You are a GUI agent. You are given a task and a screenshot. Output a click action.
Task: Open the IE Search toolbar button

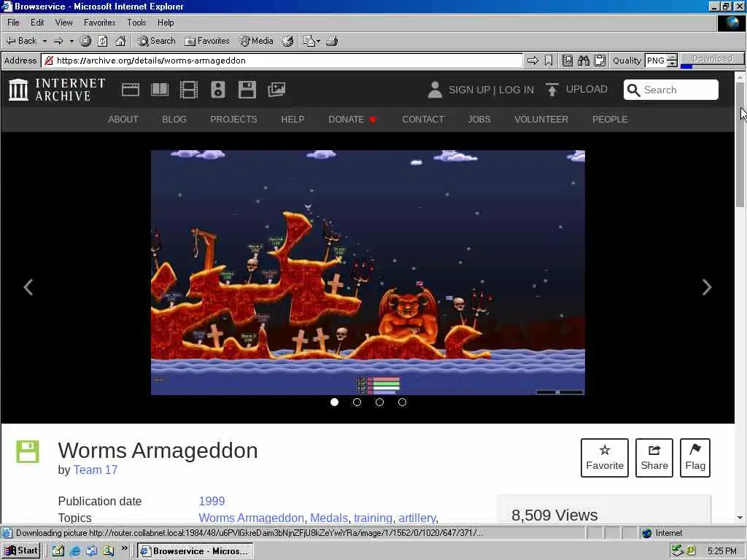pos(157,41)
